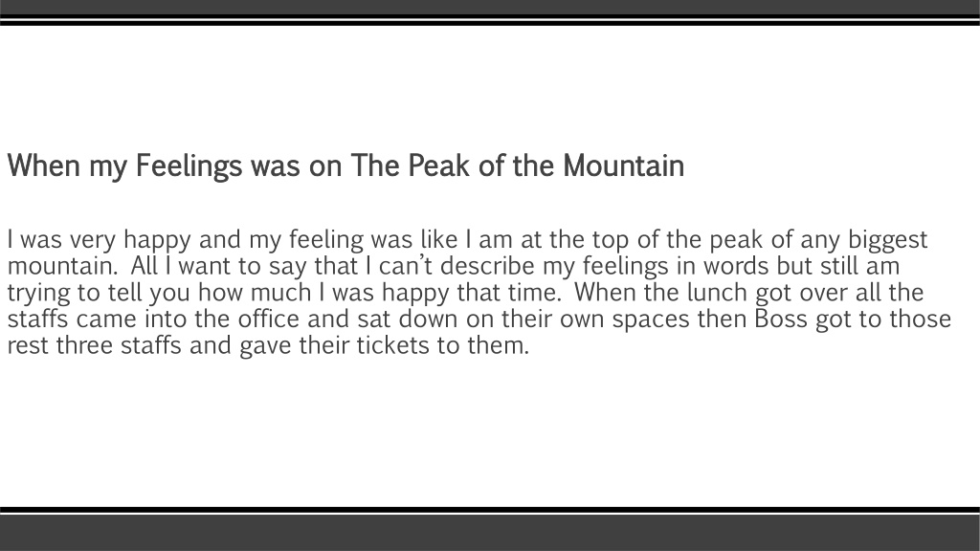This screenshot has width=980, height=551.
Task: Click the word "lunch" in the paragraph
Action: coord(717,293)
